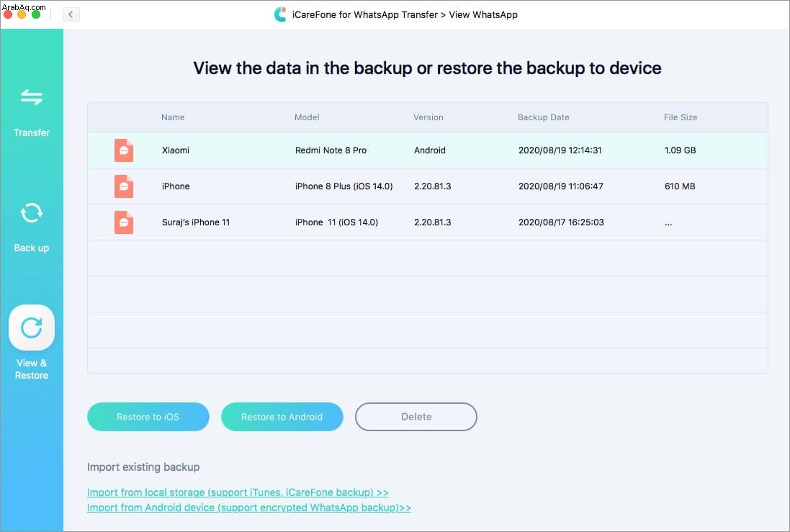The width and height of the screenshot is (790, 532).
Task: Click the Restore to Android button
Action: (282, 417)
